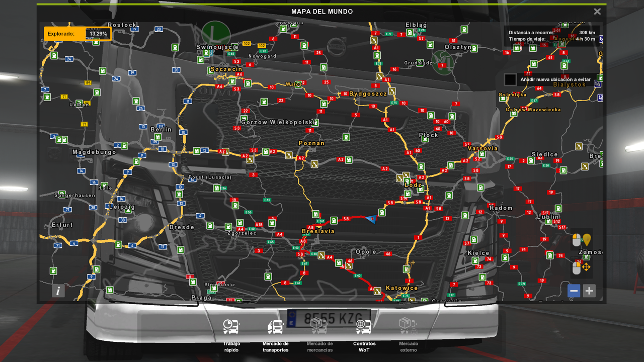
Task: Select the city label Bydgoszcz
Action: (368, 94)
